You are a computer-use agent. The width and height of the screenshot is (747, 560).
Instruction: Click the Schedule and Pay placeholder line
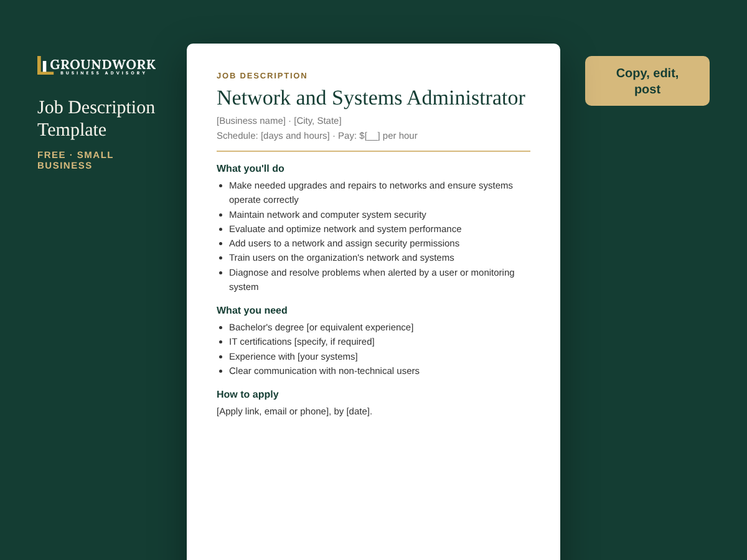tap(317, 136)
